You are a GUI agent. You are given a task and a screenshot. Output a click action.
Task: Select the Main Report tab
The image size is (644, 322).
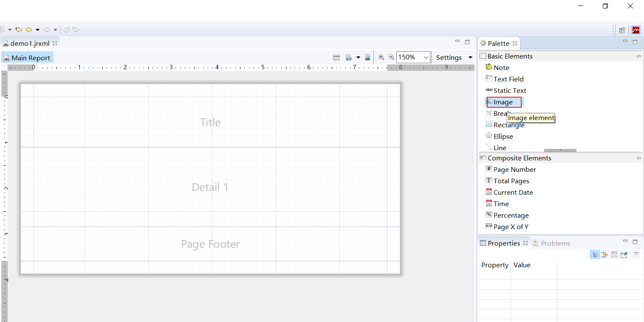(27, 58)
